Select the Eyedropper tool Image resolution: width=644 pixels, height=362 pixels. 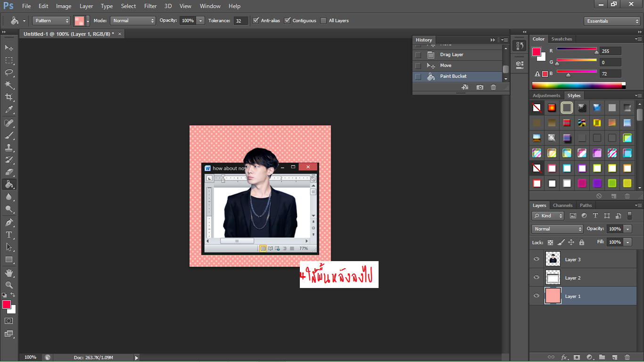9,110
